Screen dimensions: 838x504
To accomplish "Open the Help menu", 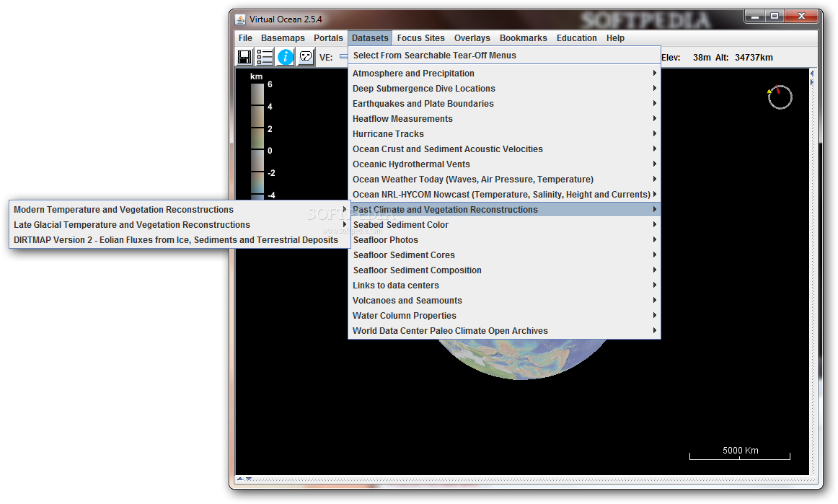I will [x=615, y=38].
